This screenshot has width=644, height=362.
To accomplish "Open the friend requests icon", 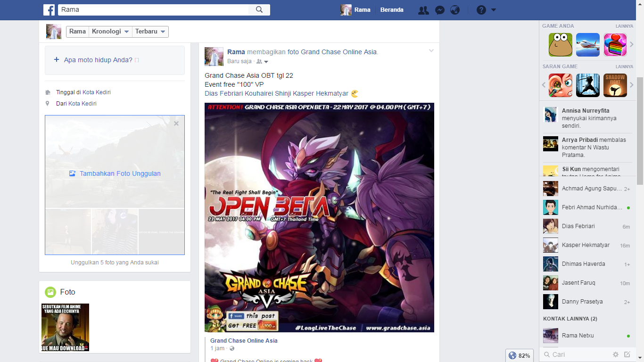I will [423, 10].
